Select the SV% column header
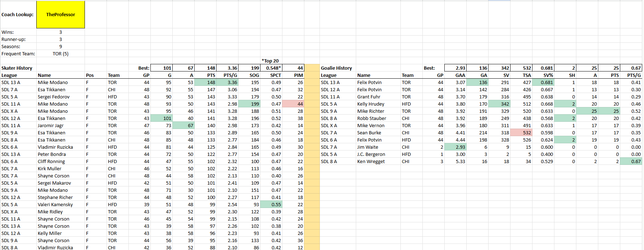The image size is (644, 250). point(548,75)
